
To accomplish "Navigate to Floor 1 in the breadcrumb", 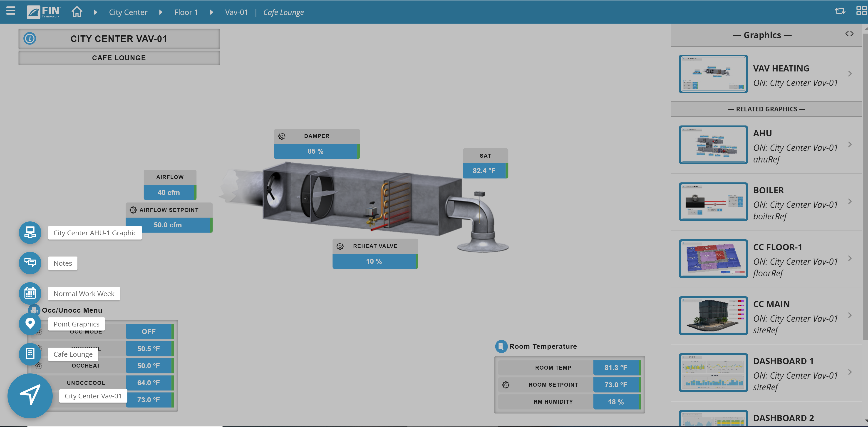I will point(186,12).
